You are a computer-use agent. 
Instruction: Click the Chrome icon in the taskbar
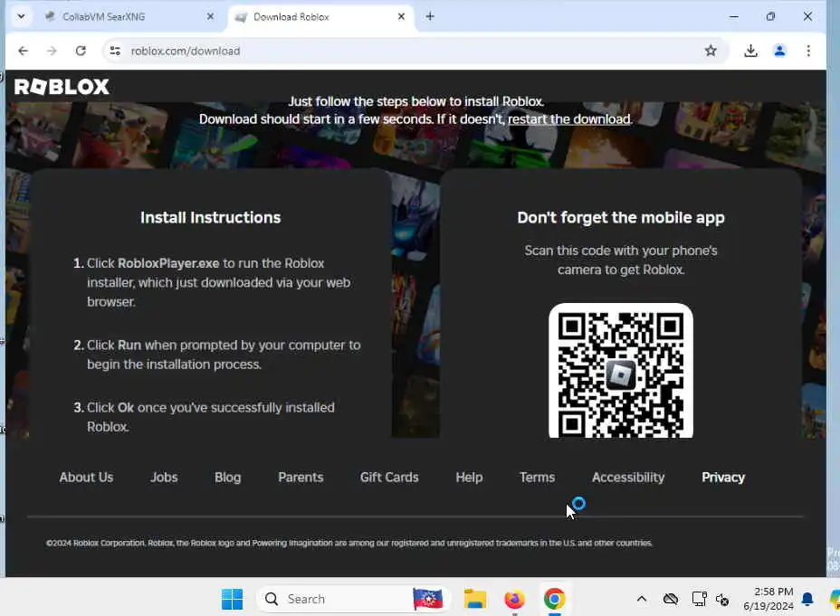coord(554,599)
